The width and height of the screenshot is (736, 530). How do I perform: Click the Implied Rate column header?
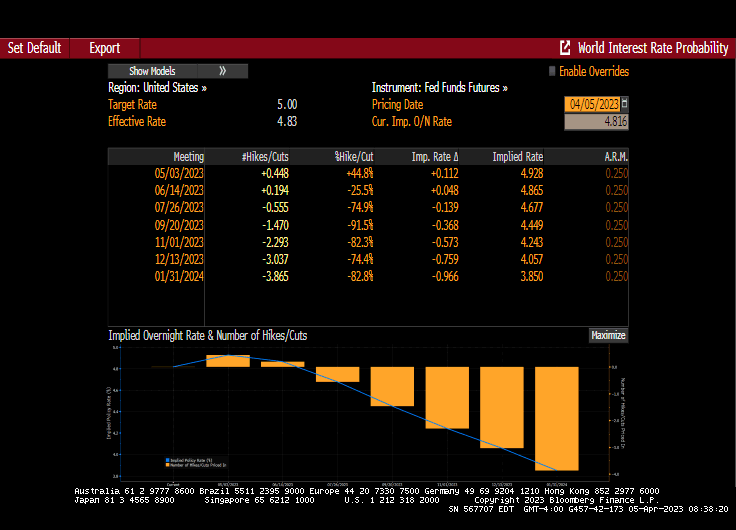517,156
